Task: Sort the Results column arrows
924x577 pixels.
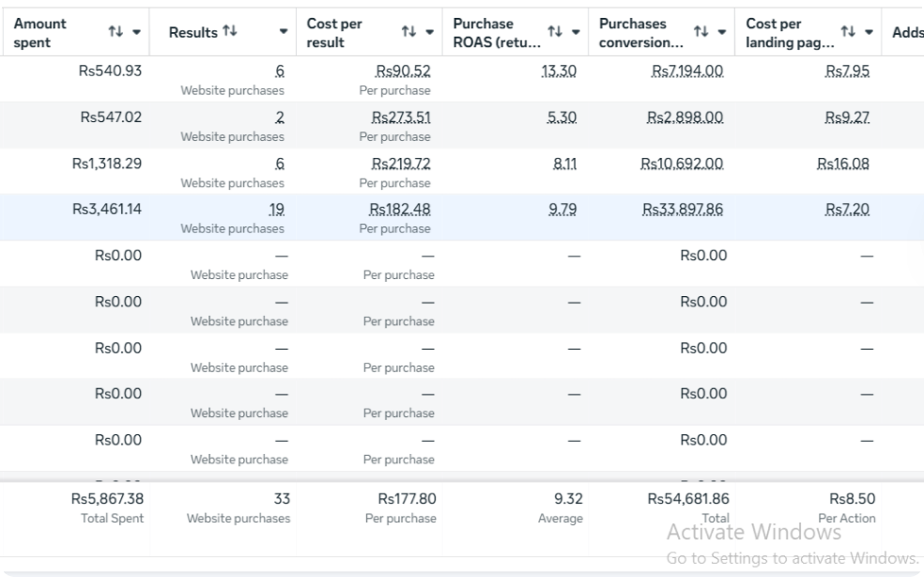Action: [230, 31]
